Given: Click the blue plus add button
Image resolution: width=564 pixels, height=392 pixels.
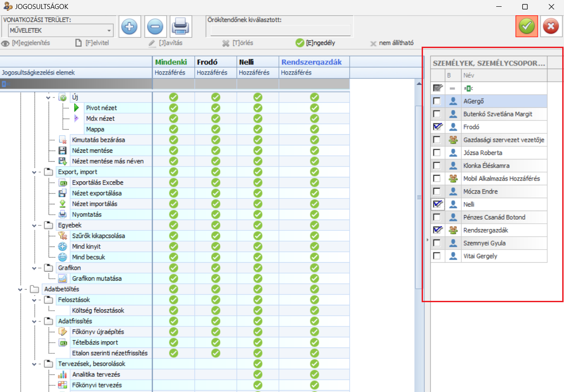Looking at the screenshot, I should pyautogui.click(x=130, y=26).
